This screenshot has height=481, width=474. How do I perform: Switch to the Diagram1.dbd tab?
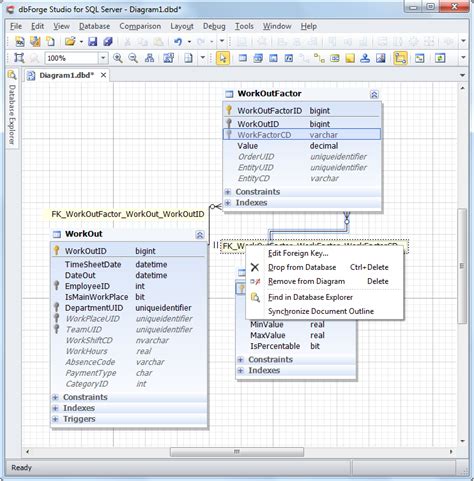pyautogui.click(x=66, y=75)
